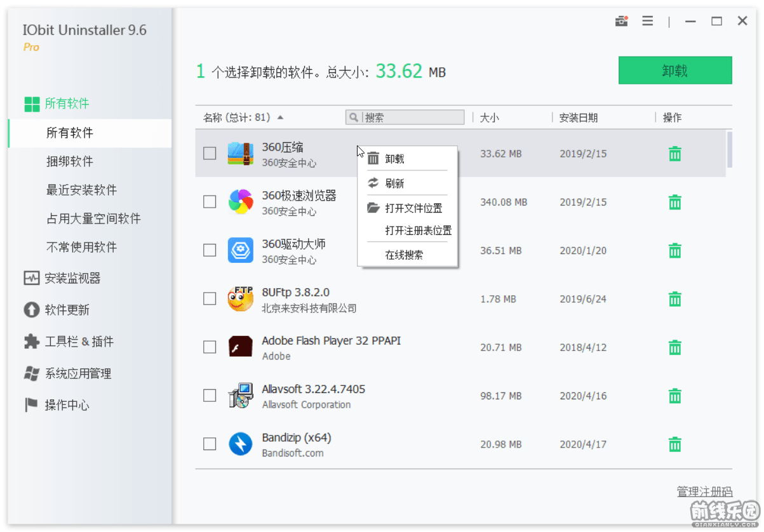
Task: Click the 操作 column header
Action: click(x=672, y=117)
